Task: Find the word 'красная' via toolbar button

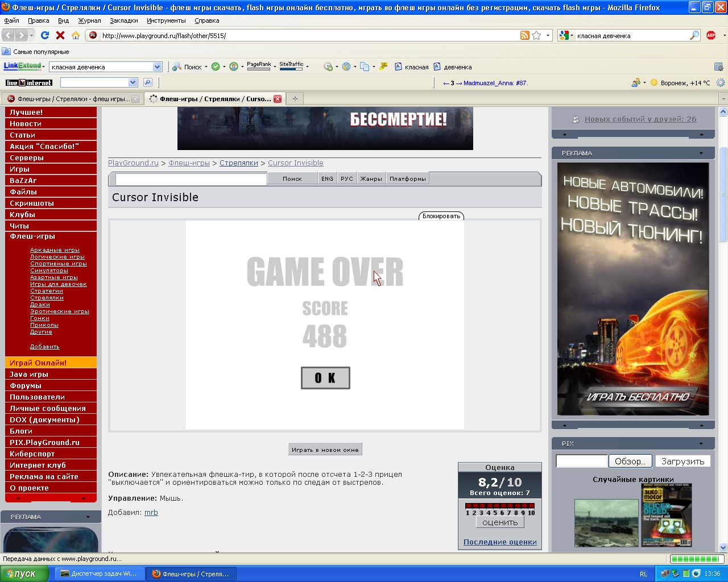Action: [x=411, y=66]
